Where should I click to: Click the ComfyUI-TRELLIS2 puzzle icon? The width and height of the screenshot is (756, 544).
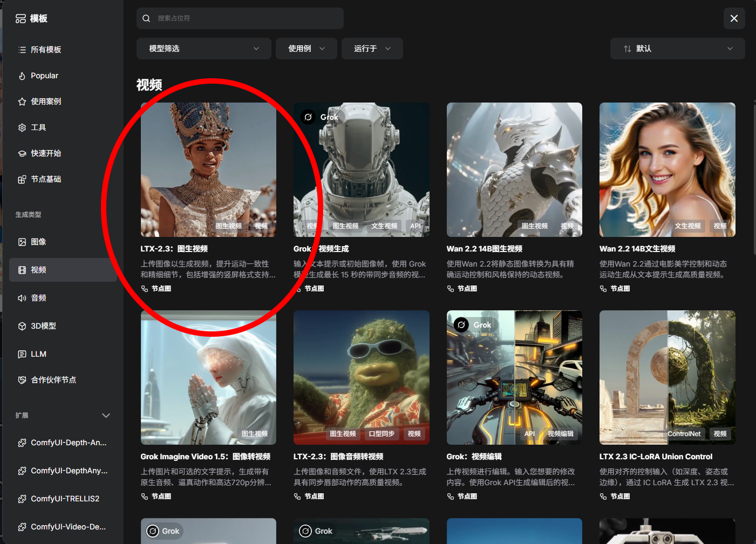click(x=22, y=499)
